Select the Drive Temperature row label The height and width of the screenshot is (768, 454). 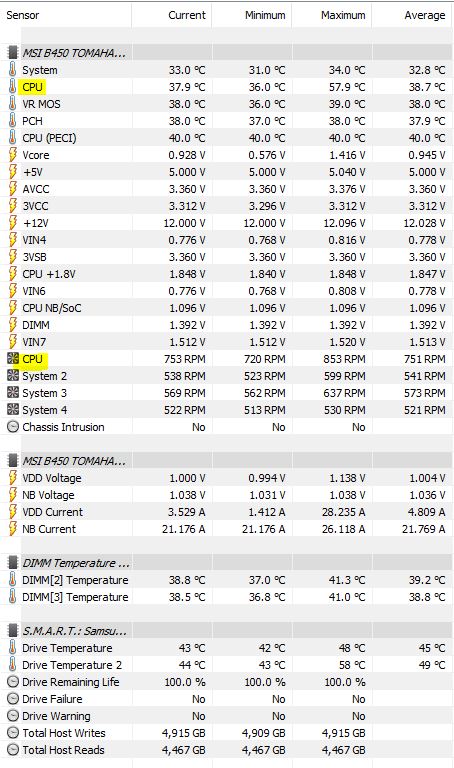point(67,648)
